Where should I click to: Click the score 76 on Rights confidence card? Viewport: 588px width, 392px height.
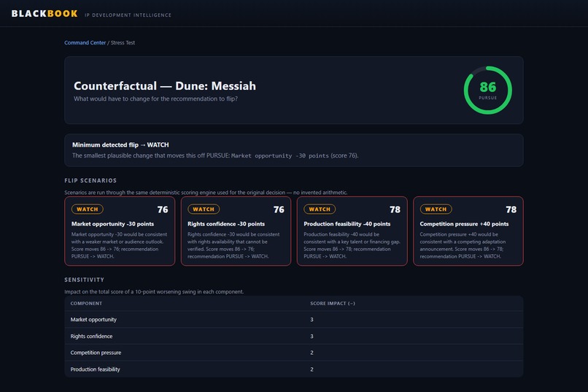pos(279,210)
